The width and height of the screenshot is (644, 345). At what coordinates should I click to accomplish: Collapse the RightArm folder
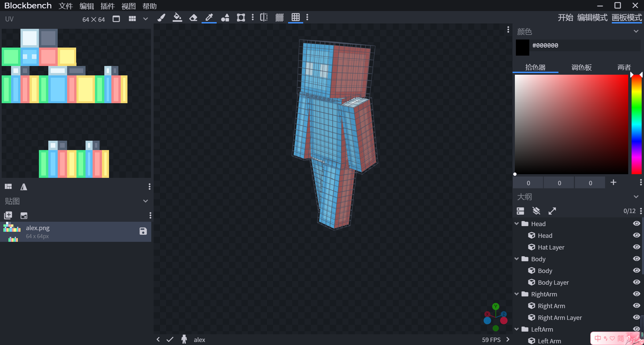517,294
